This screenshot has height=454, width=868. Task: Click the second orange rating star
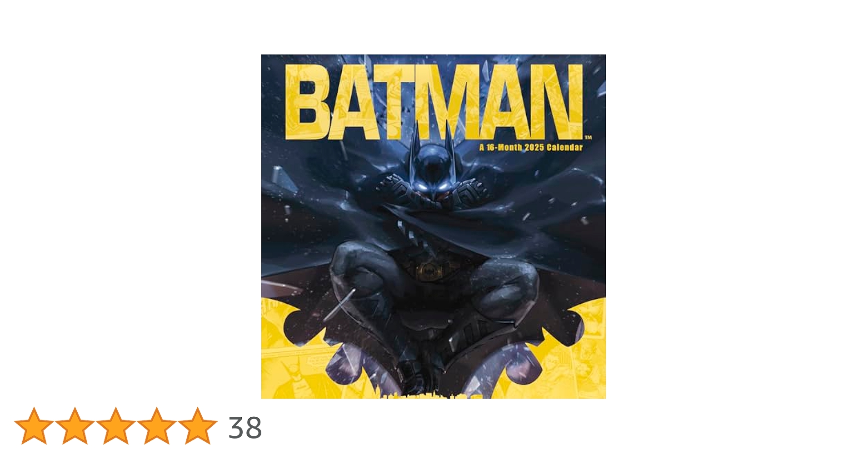[75, 426]
